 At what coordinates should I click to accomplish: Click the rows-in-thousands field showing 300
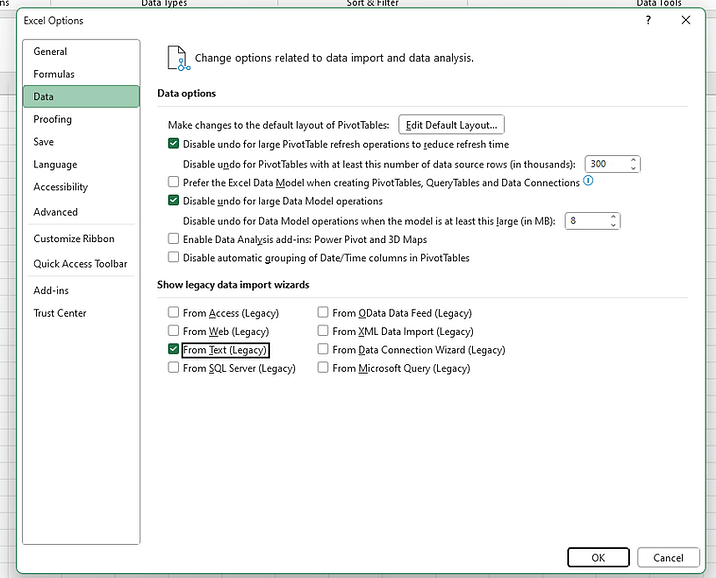(607, 164)
